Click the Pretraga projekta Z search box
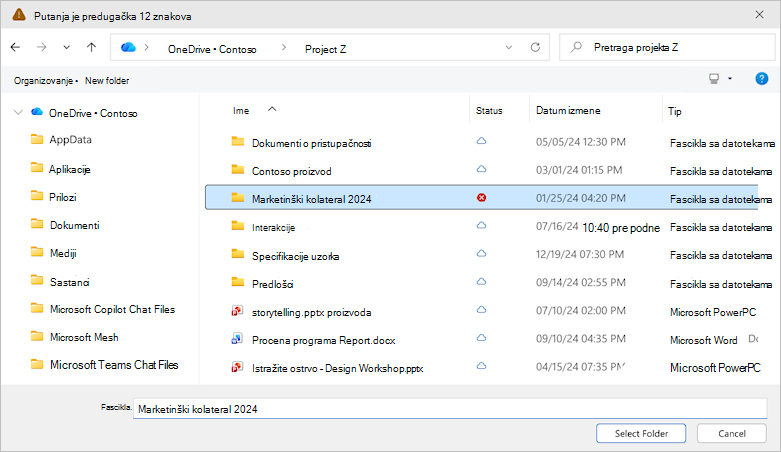 coord(667,47)
